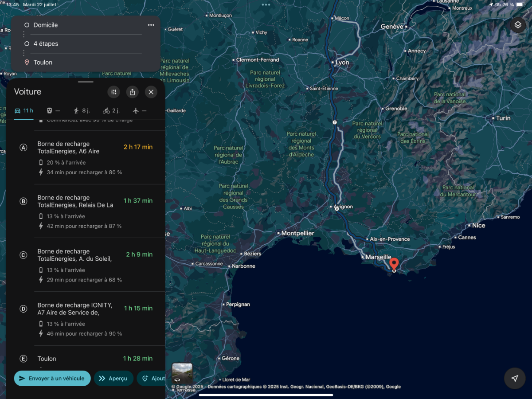Image resolution: width=532 pixels, height=399 pixels.
Task: Edit the Toulon destination field
Action: 83,62
